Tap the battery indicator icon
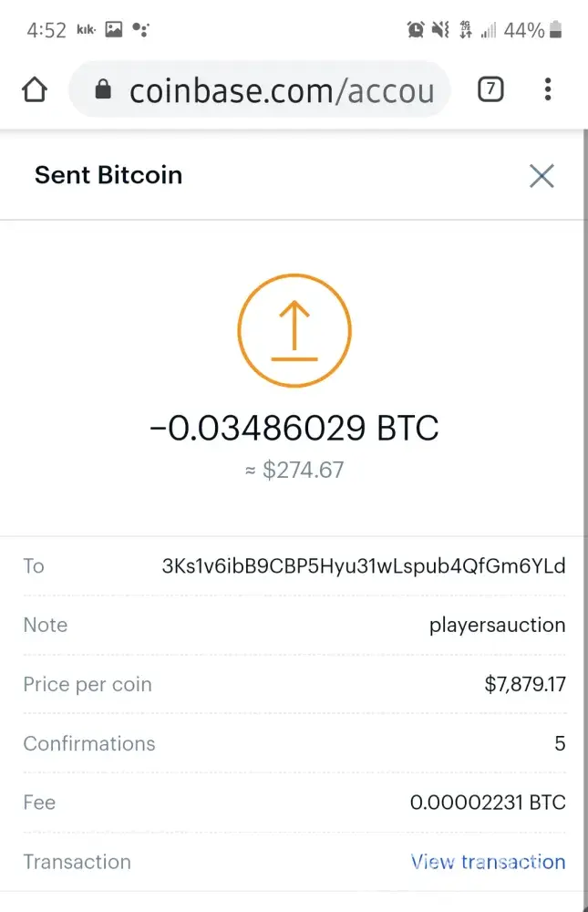This screenshot has height=912, width=588. (557, 30)
